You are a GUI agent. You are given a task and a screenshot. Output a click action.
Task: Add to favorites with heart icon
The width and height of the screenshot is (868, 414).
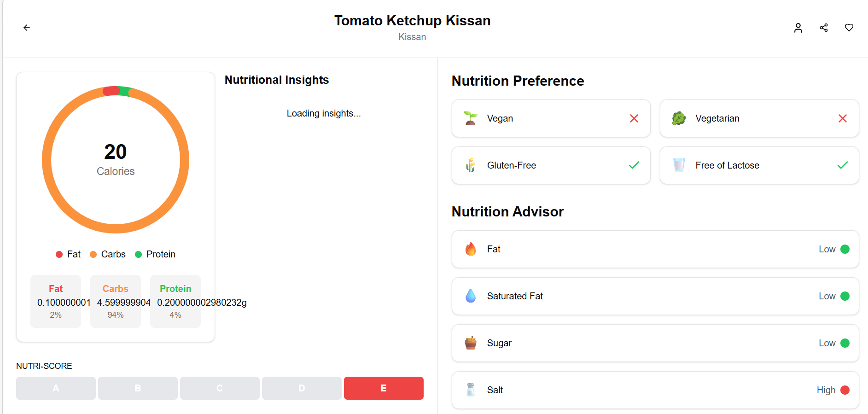tap(849, 28)
